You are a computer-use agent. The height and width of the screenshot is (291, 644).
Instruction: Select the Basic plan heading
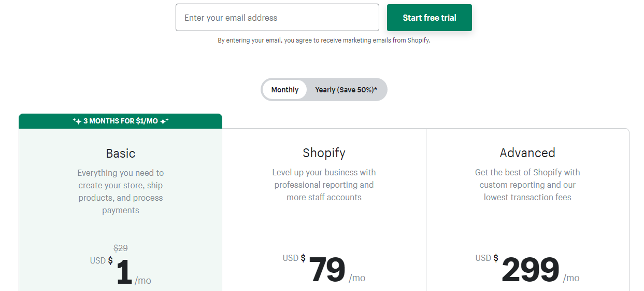pos(121,154)
